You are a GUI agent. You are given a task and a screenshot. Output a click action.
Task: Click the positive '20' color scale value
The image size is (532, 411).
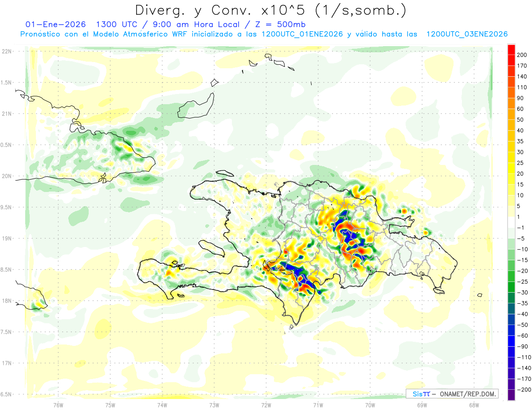tap(520, 174)
